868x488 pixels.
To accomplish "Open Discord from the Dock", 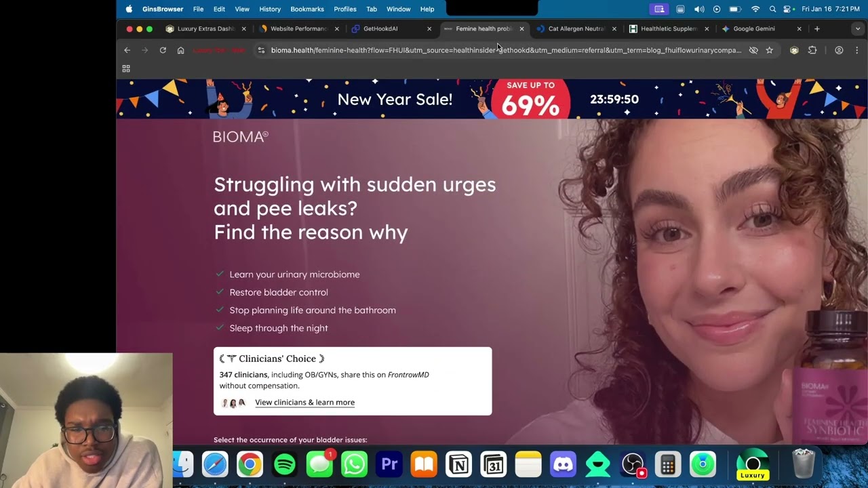I will (563, 465).
